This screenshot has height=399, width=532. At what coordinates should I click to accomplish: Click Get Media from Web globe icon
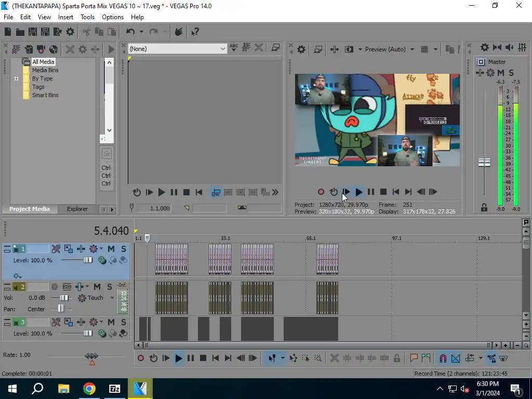click(x=54, y=49)
